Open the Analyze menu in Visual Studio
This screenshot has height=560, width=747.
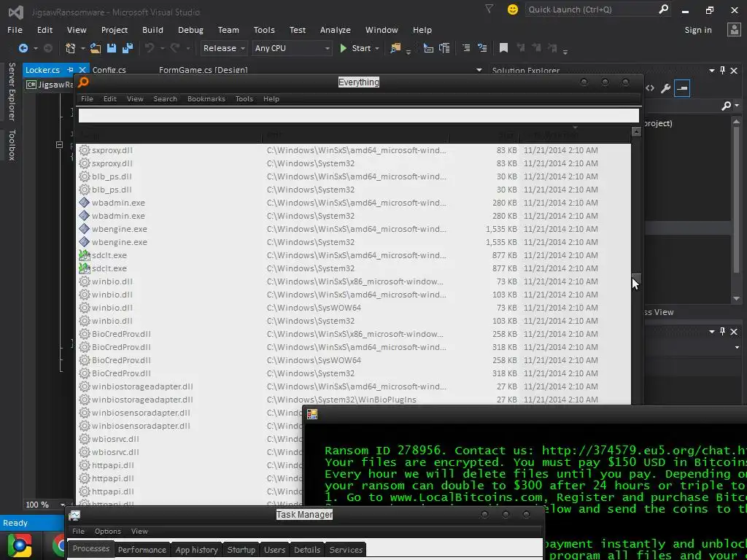pyautogui.click(x=336, y=29)
